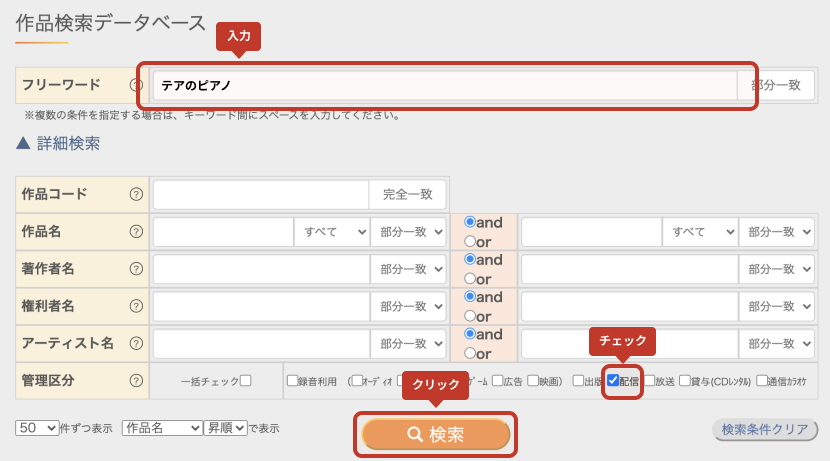Click the 検索条件クリア button

[x=764, y=429]
